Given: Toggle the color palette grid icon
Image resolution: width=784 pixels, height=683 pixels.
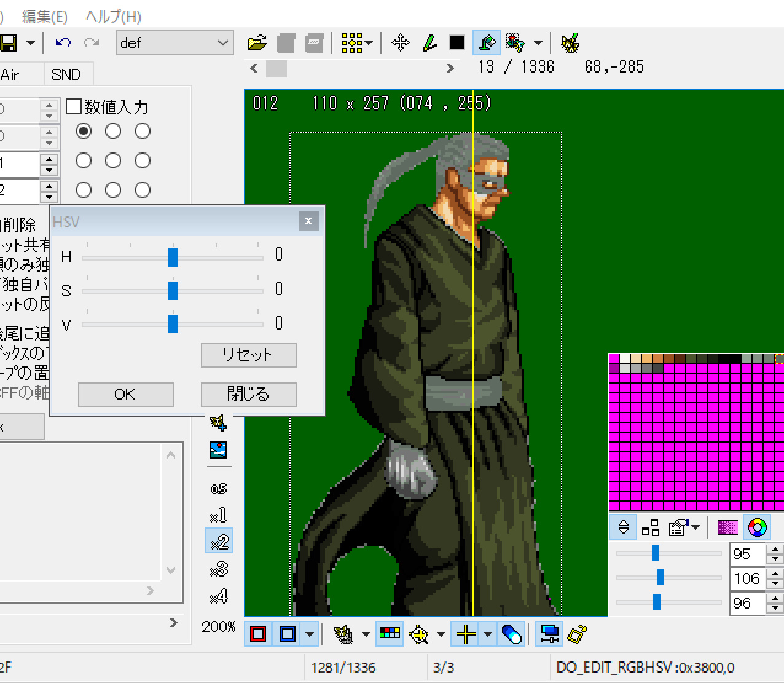Looking at the screenshot, I should (390, 633).
